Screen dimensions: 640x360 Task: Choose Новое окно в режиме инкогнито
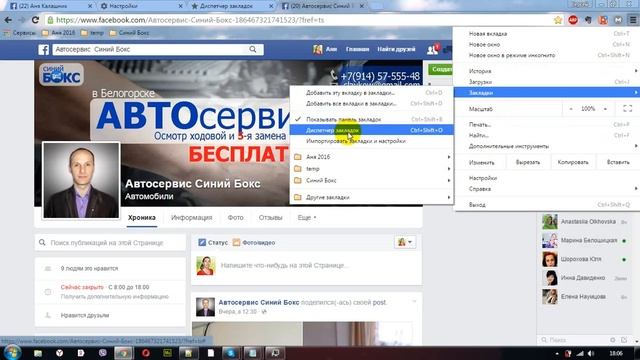coord(547,55)
